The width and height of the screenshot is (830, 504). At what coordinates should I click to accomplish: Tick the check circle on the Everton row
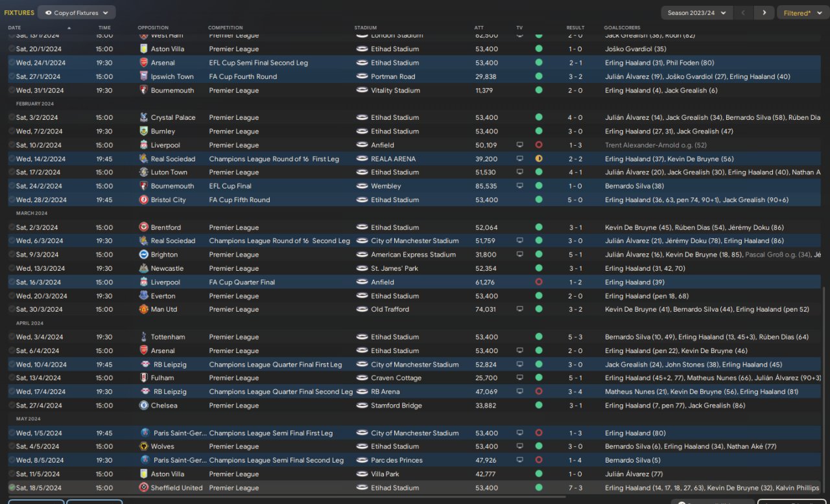[x=12, y=296]
